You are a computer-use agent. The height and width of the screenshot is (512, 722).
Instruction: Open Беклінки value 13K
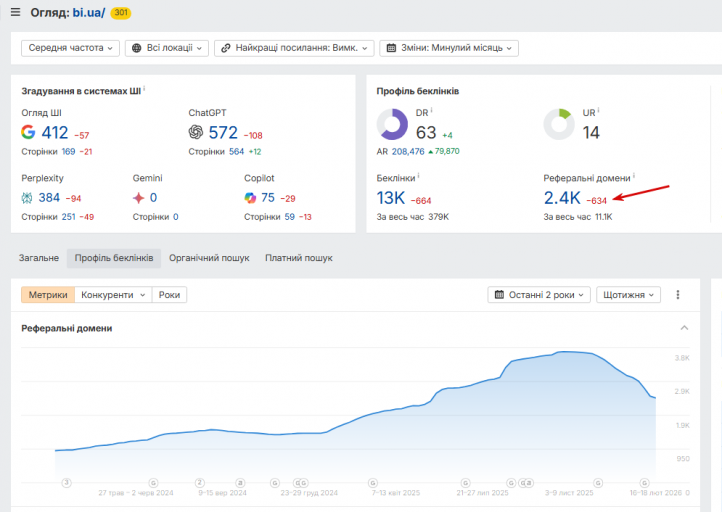pos(390,198)
